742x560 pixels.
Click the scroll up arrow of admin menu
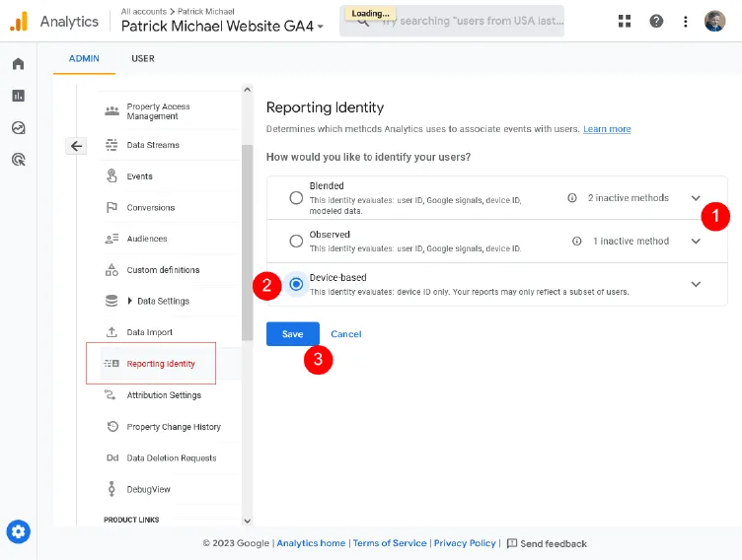[247, 90]
